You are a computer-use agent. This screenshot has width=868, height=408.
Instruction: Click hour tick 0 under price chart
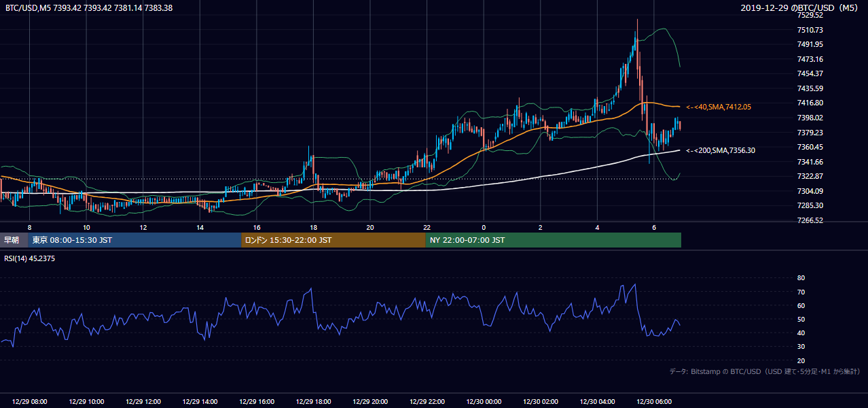(x=484, y=227)
